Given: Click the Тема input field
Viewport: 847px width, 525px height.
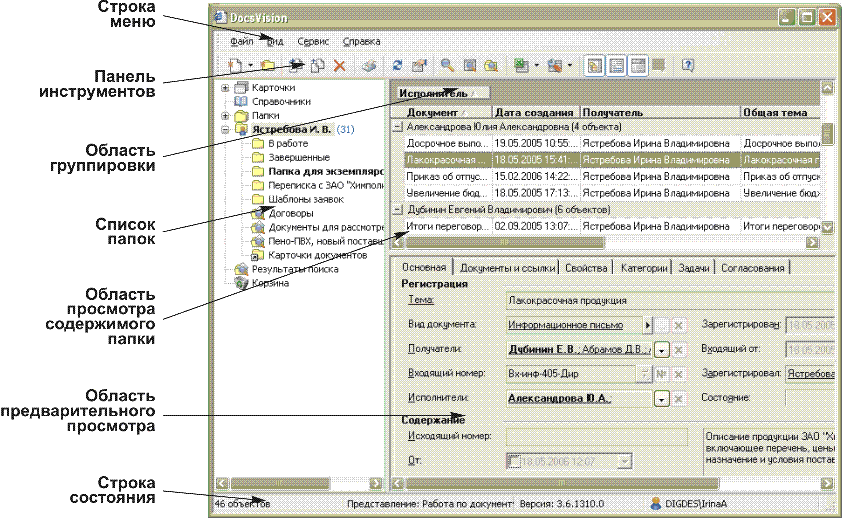Looking at the screenshot, I should [670, 300].
